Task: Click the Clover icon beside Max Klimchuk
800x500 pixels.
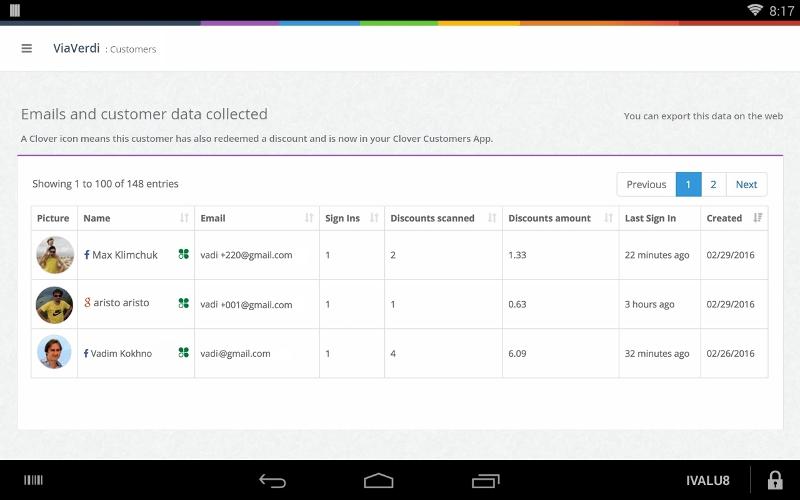Action: click(183, 255)
